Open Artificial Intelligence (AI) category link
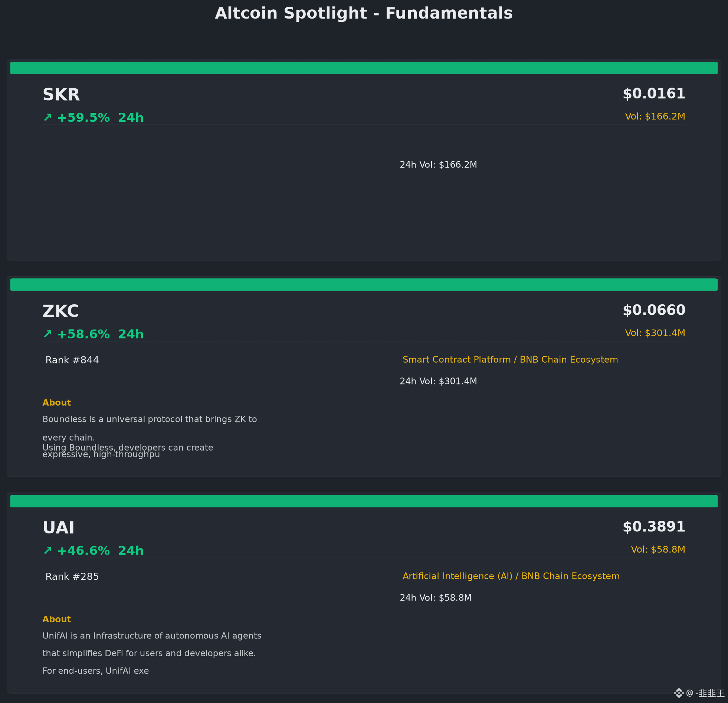Image resolution: width=728 pixels, height=703 pixels. (457, 576)
